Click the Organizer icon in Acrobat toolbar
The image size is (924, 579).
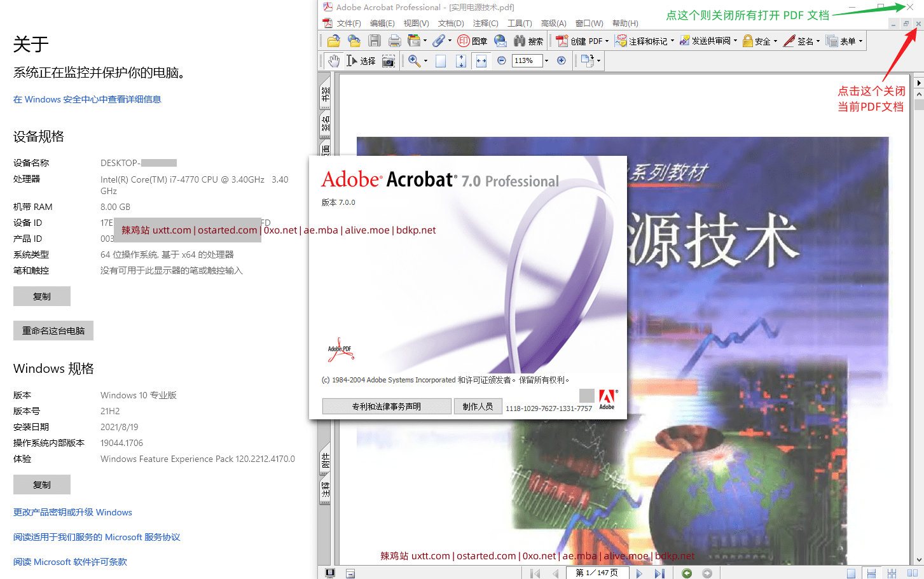tap(414, 41)
